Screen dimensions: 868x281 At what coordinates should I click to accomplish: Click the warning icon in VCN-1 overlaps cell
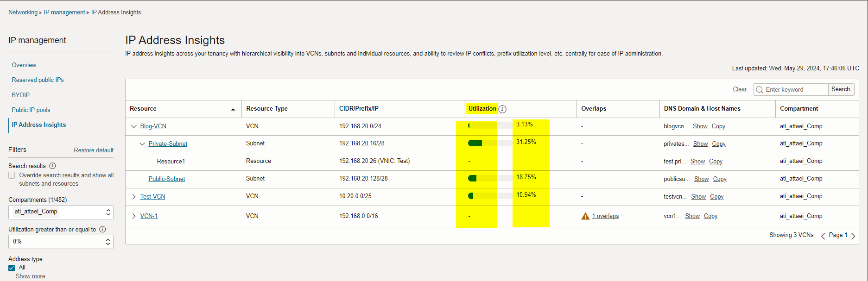(x=585, y=216)
